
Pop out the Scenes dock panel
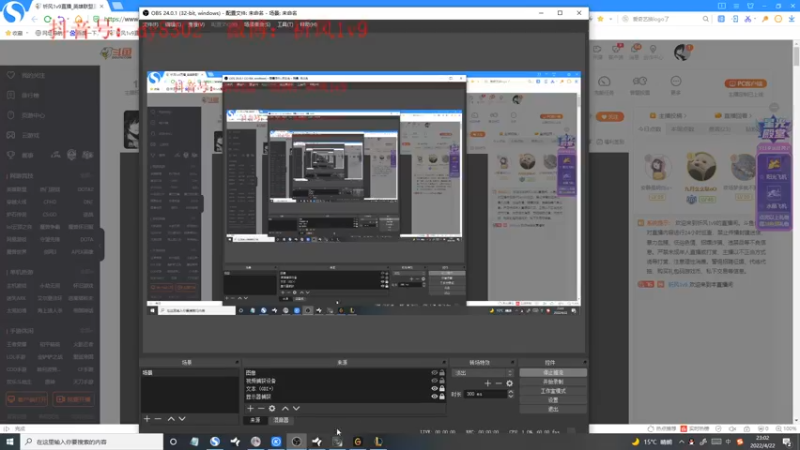pos(236,362)
